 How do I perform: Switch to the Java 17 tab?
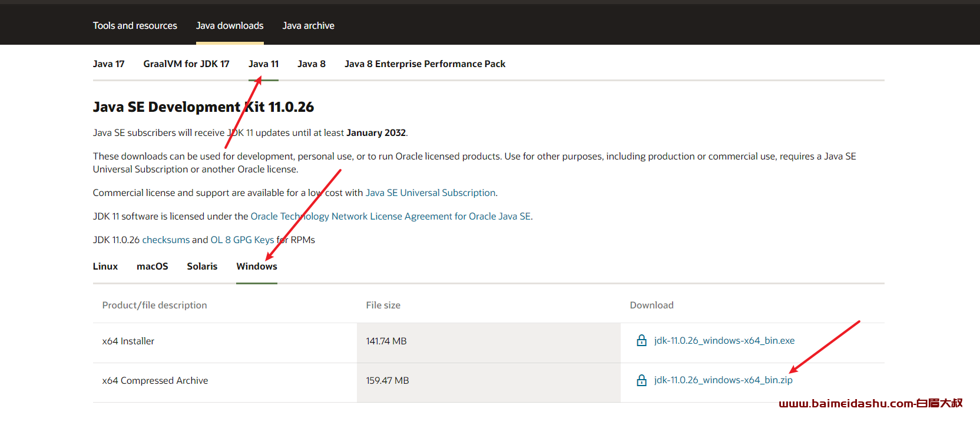click(108, 64)
